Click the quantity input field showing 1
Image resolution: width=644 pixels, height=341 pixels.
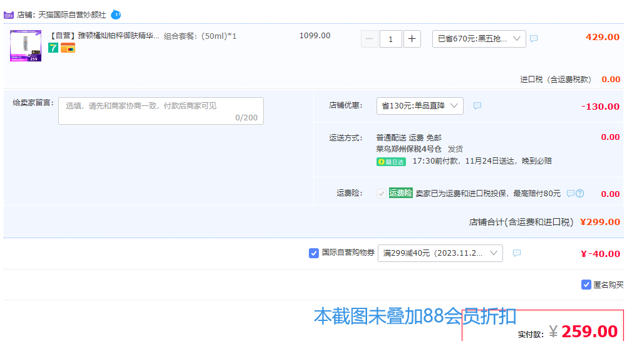[390, 39]
